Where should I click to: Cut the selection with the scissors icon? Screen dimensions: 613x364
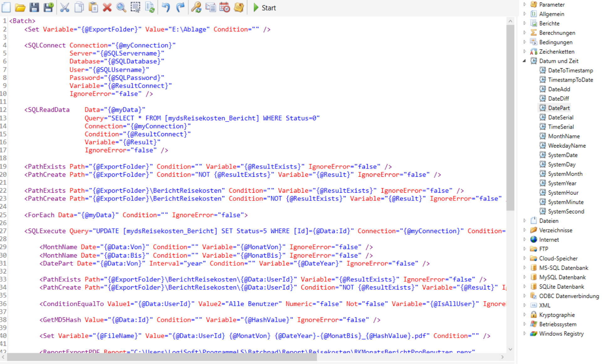tap(64, 7)
